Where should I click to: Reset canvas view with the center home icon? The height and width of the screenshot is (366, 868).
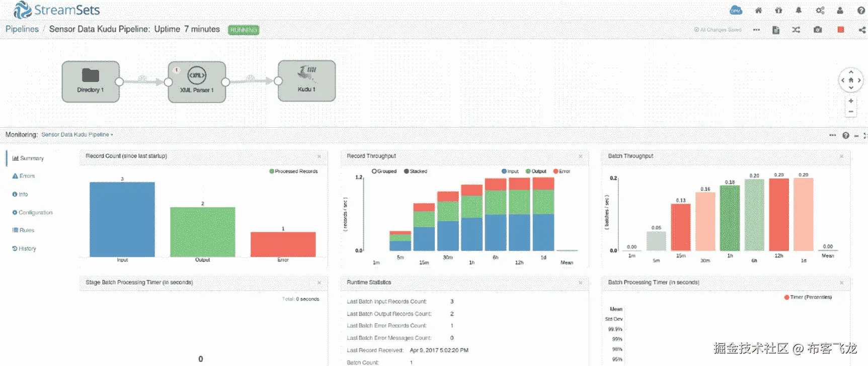click(851, 80)
